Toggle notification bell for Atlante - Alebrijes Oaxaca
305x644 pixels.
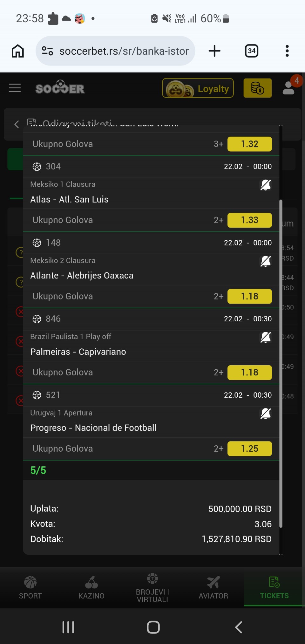[265, 261]
